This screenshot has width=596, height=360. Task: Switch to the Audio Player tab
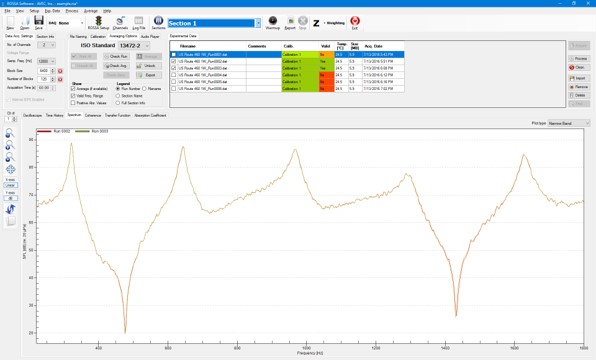[150, 36]
